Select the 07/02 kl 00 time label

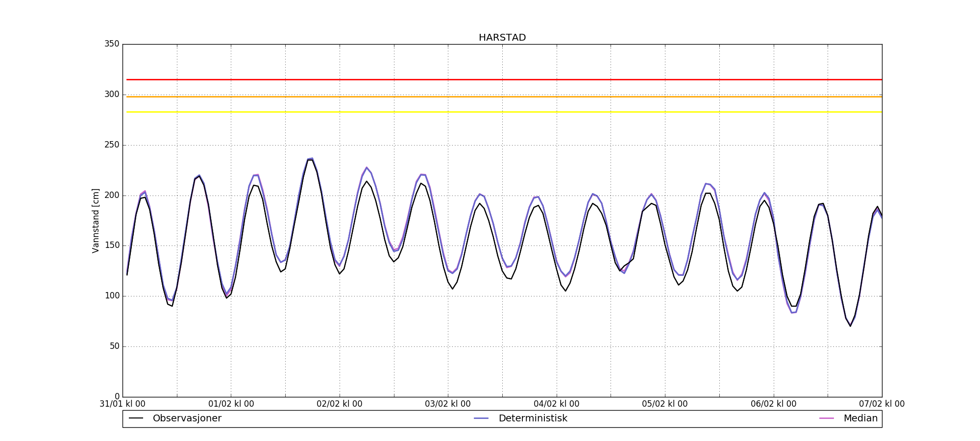[882, 404]
